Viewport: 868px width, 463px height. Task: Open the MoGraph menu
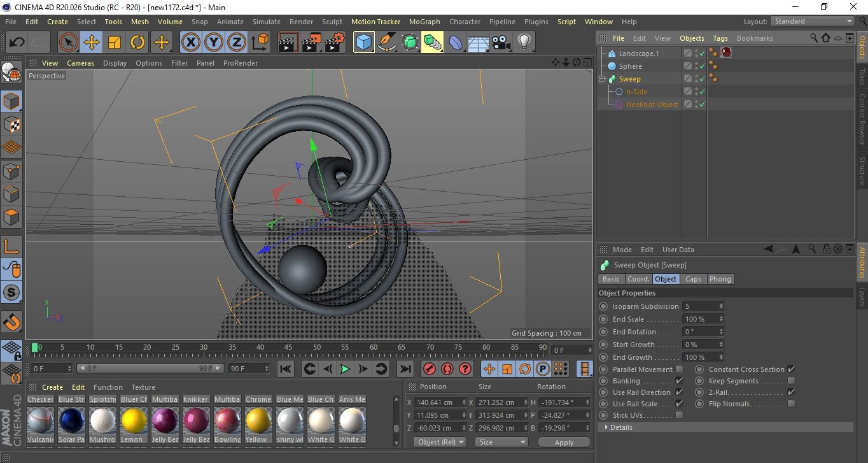pos(424,22)
